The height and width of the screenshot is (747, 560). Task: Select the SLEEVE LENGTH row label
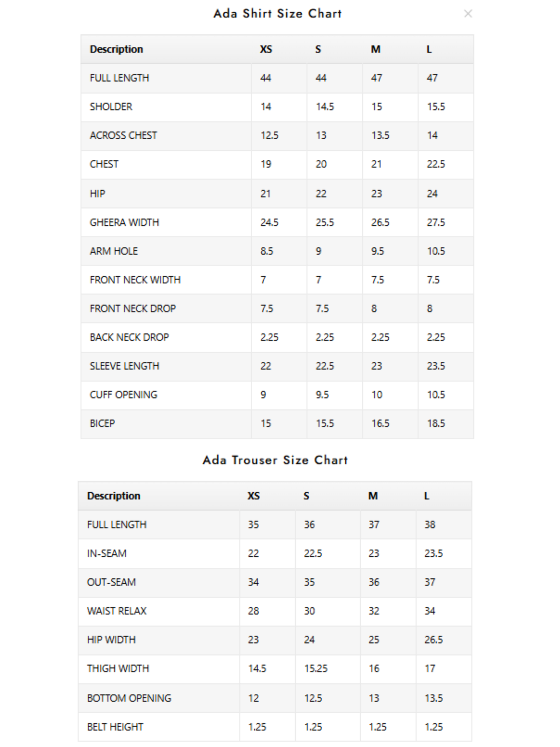(124, 366)
